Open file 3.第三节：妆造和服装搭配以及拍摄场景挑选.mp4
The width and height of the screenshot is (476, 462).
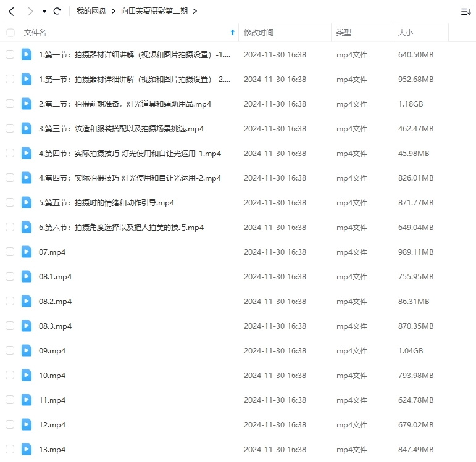pyautogui.click(x=121, y=129)
